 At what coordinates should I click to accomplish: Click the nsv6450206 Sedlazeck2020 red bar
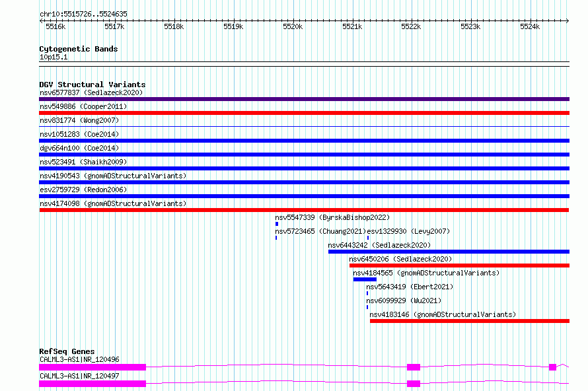tap(459, 266)
